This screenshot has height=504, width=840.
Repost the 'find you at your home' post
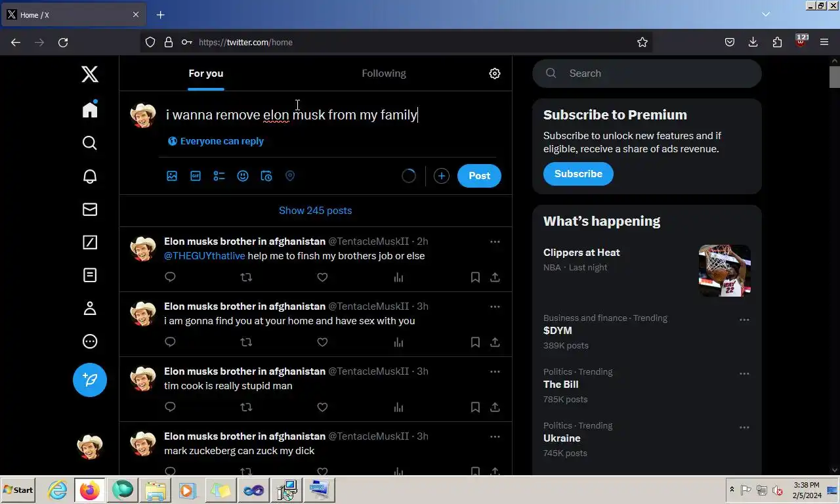[246, 342]
